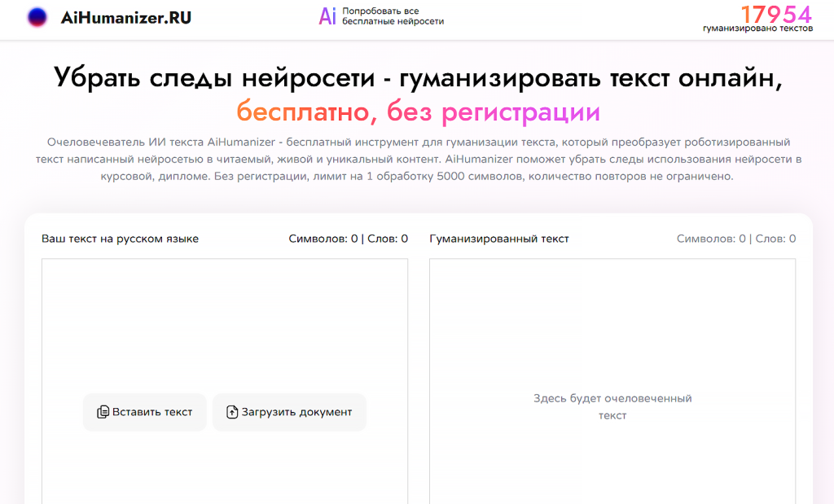This screenshot has height=504, width=834.
Task: Click the copy-page icon on the paste button
Action: pos(104,412)
